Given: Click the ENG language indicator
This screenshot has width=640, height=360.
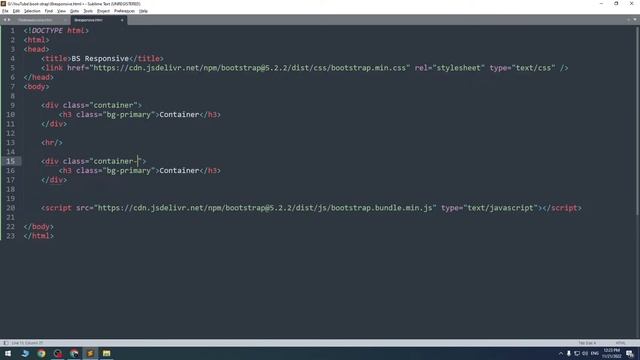Looking at the screenshot, I should point(595,353).
